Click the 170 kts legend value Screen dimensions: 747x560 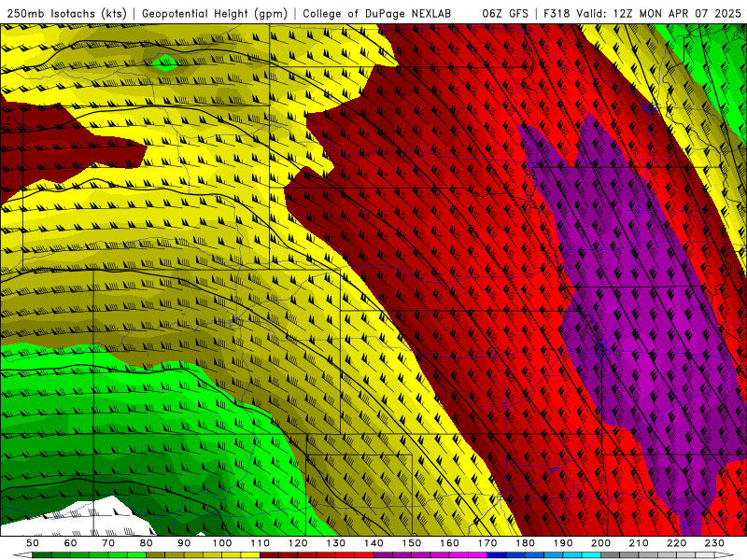(487, 543)
